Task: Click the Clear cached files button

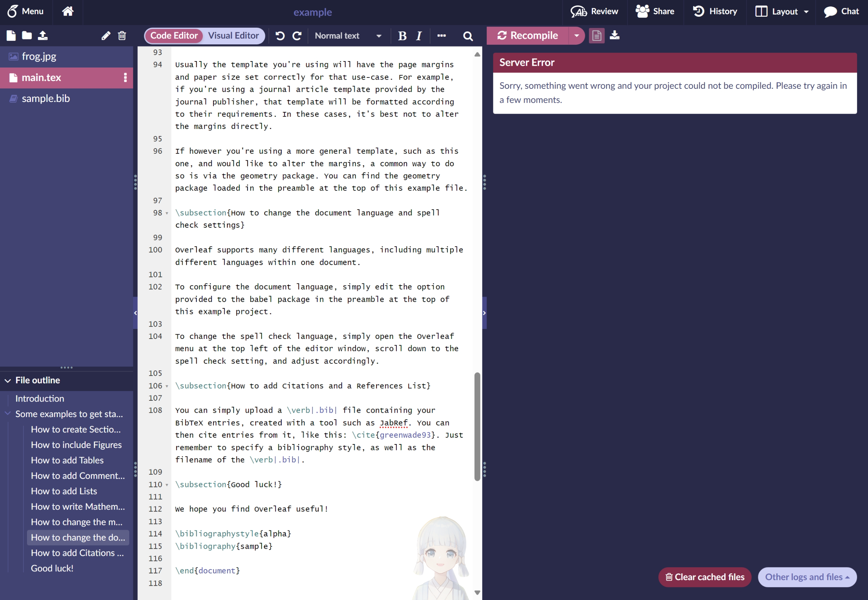Action: 705,577
